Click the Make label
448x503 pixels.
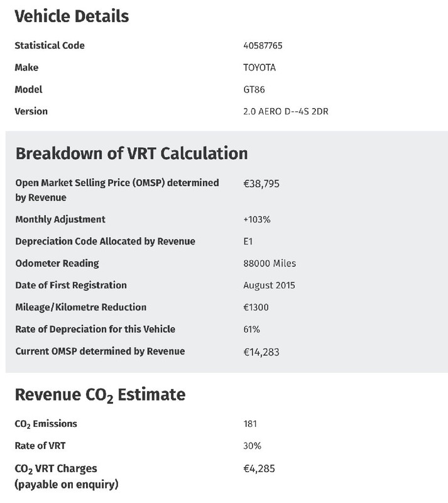tap(26, 67)
